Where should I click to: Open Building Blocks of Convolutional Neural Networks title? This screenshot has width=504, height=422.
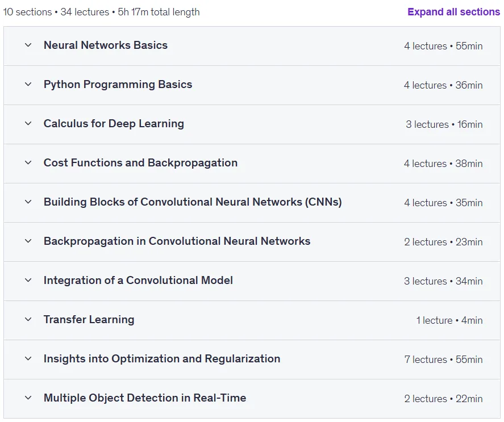click(x=193, y=202)
